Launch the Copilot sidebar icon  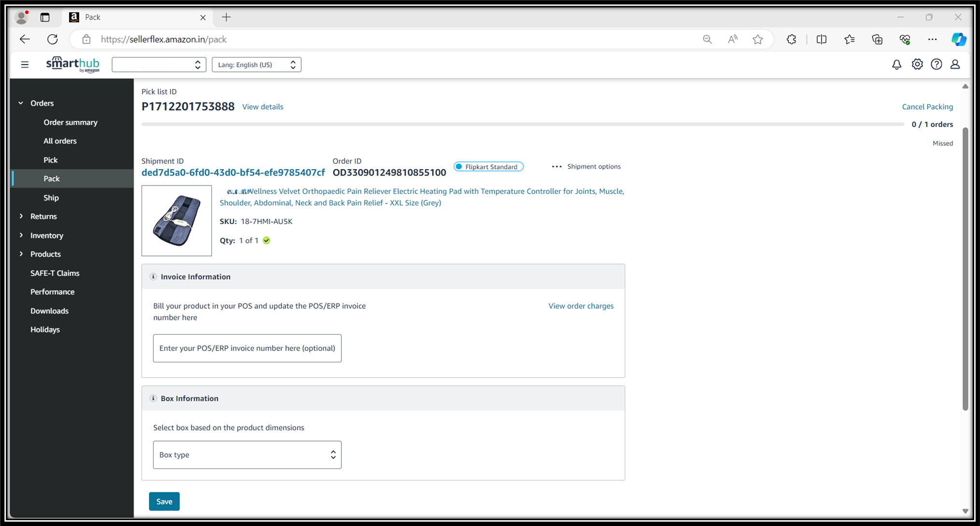[959, 40]
